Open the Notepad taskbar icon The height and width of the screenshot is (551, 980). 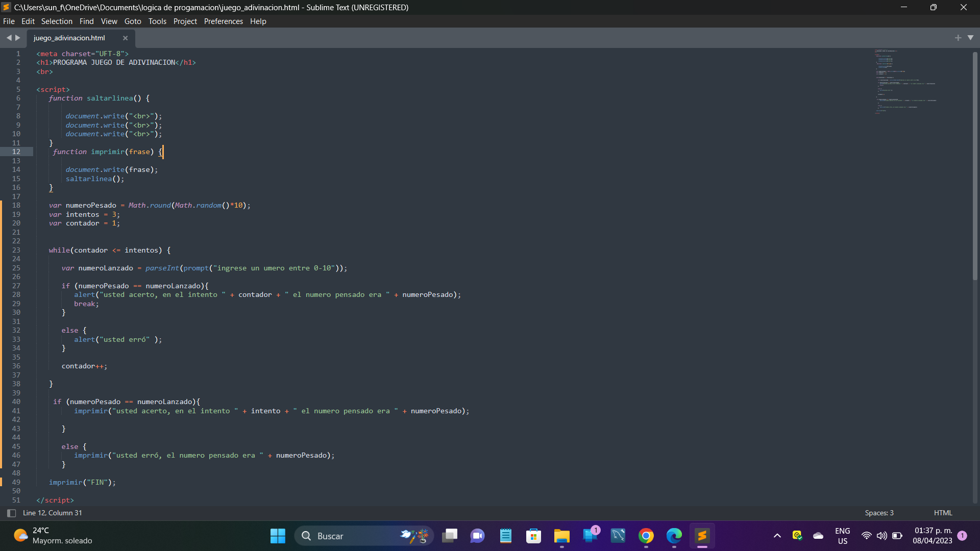click(505, 536)
